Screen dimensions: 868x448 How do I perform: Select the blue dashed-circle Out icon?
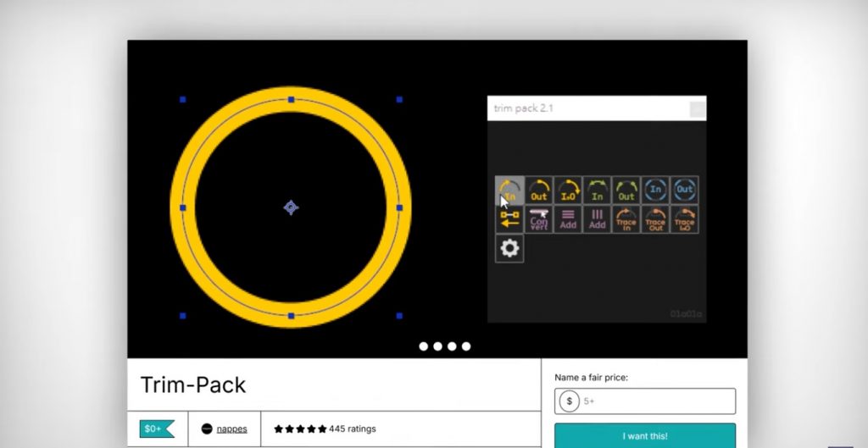click(x=685, y=191)
